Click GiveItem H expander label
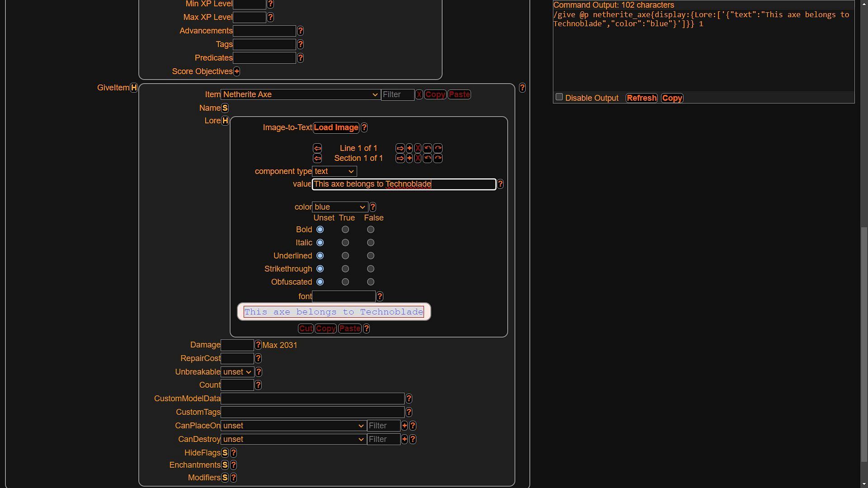Image resolution: width=868 pixels, height=488 pixels. (133, 88)
